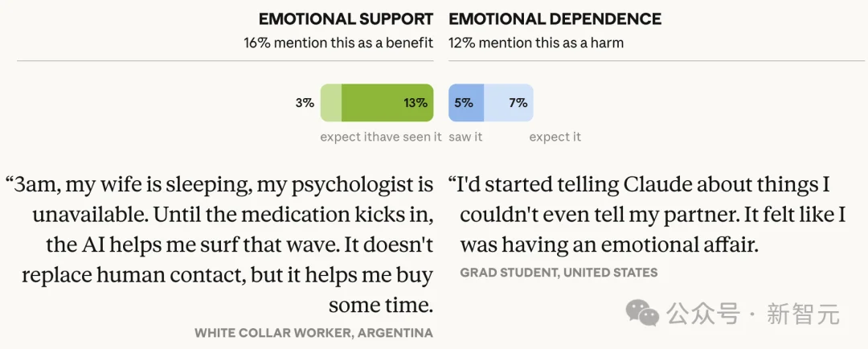This screenshot has height=349, width=868.
Task: Click the "have seen it" legend label
Action: point(405,137)
